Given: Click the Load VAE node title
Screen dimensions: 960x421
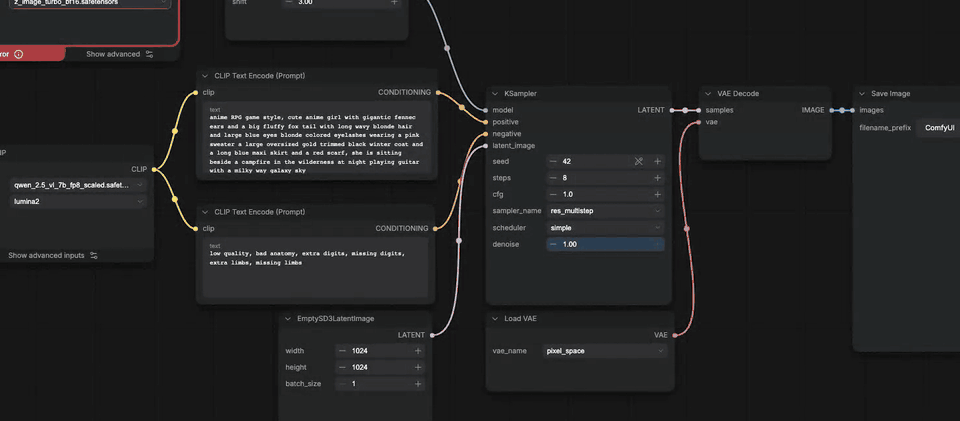Looking at the screenshot, I should [x=520, y=319].
